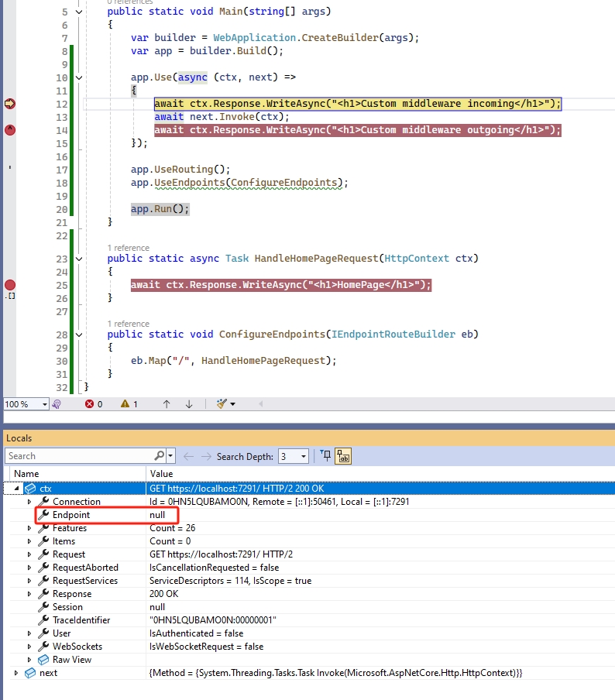
Task: Open the 100 % zoom dropdown
Action: (44, 404)
